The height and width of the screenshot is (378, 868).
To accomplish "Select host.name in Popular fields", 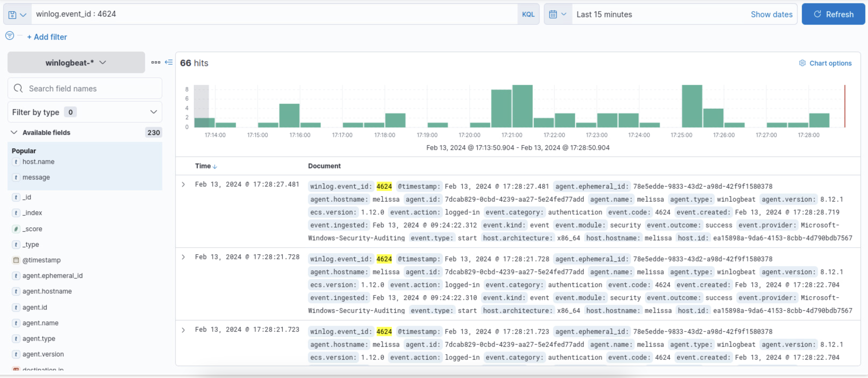I will click(38, 162).
